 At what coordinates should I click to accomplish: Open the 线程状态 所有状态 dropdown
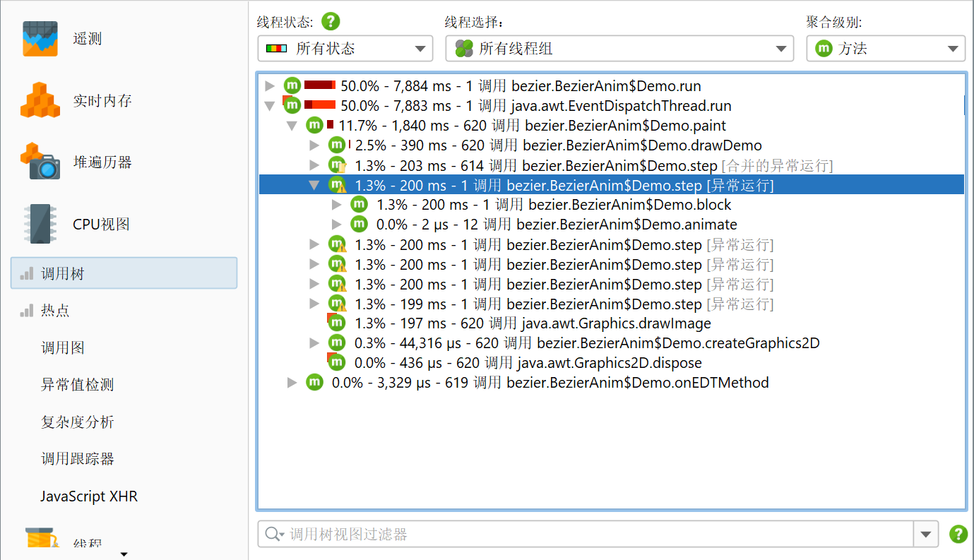click(x=345, y=49)
